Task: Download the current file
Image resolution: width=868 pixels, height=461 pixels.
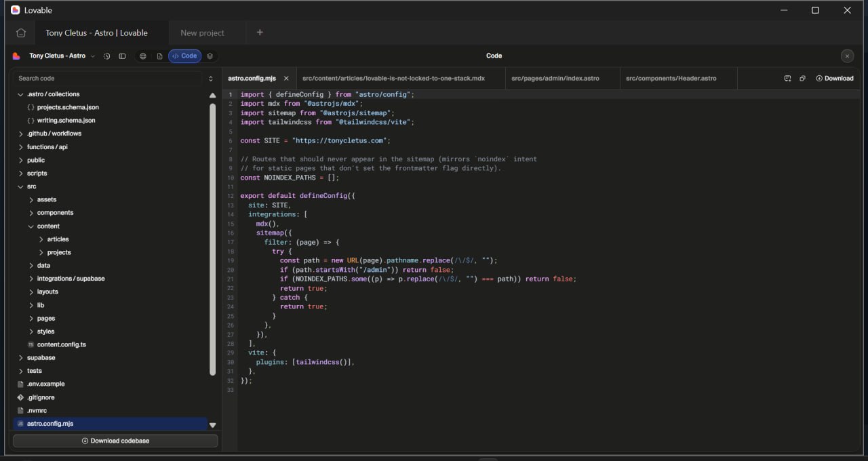Action: [x=835, y=78]
